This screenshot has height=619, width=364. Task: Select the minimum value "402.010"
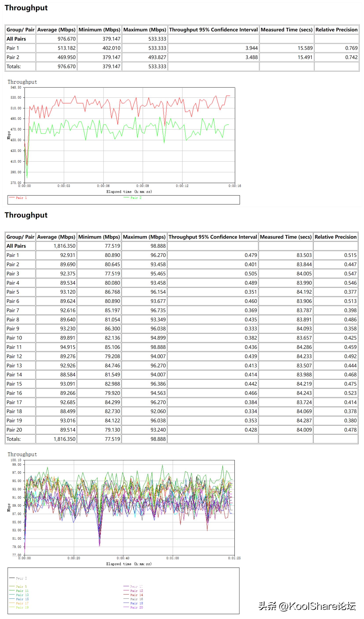point(111,48)
